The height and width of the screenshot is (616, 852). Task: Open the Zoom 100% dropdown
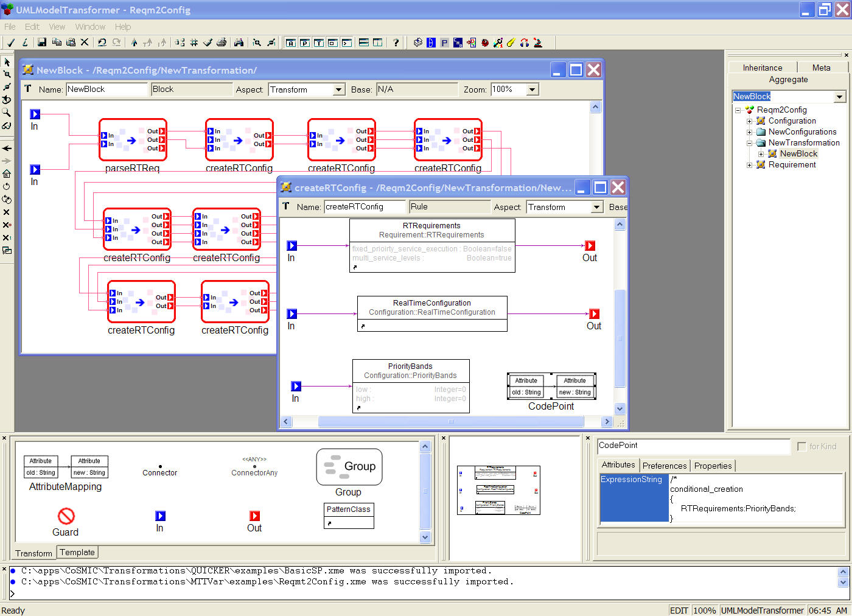tap(532, 89)
